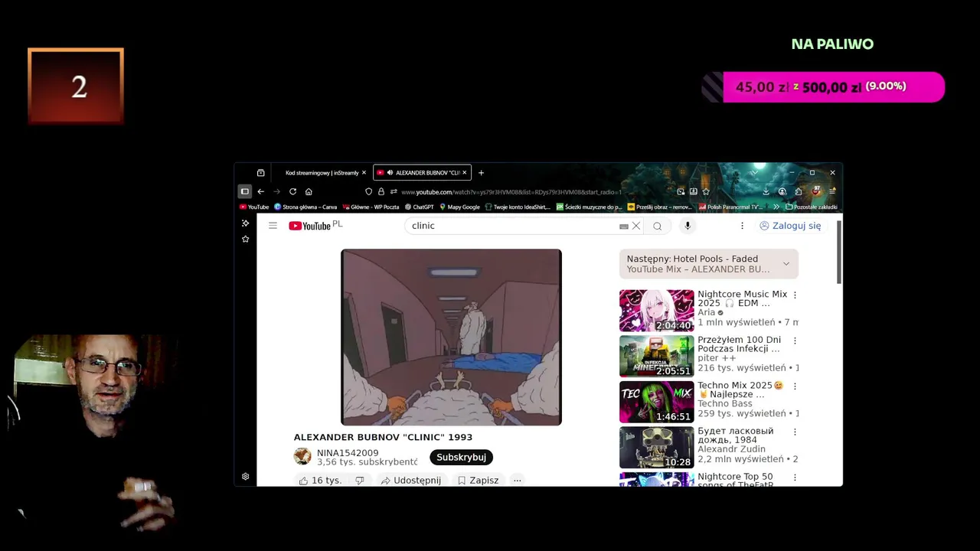Open browser downloads panel
980x551 pixels.
coord(766,191)
